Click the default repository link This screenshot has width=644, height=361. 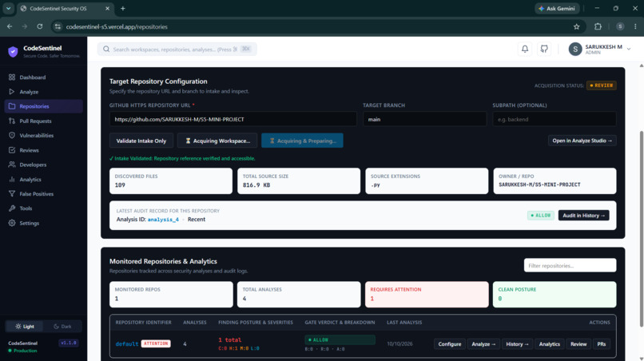126,343
